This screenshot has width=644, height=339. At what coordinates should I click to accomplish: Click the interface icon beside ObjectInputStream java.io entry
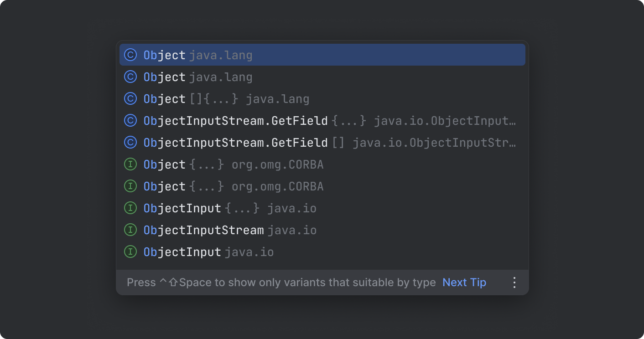(130, 230)
